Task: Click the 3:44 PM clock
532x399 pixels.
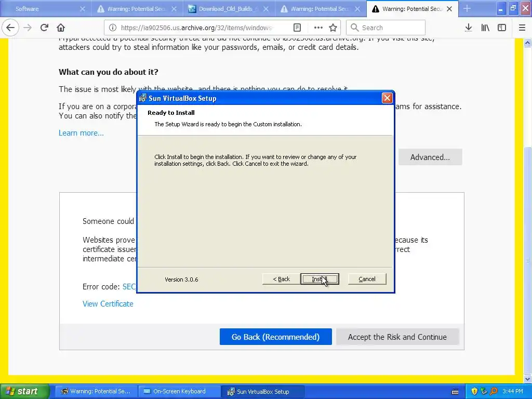Action: [x=513, y=391]
